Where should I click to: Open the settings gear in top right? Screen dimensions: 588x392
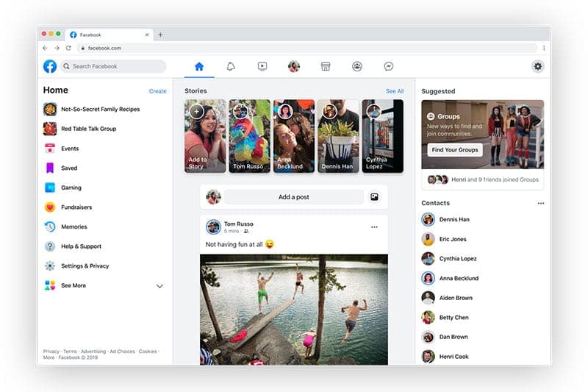click(x=538, y=66)
